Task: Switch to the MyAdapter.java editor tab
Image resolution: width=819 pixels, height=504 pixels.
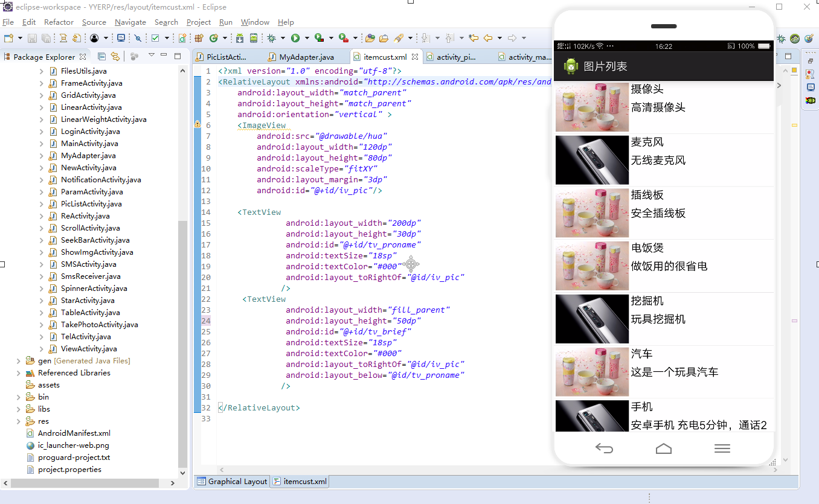Action: tap(306, 57)
